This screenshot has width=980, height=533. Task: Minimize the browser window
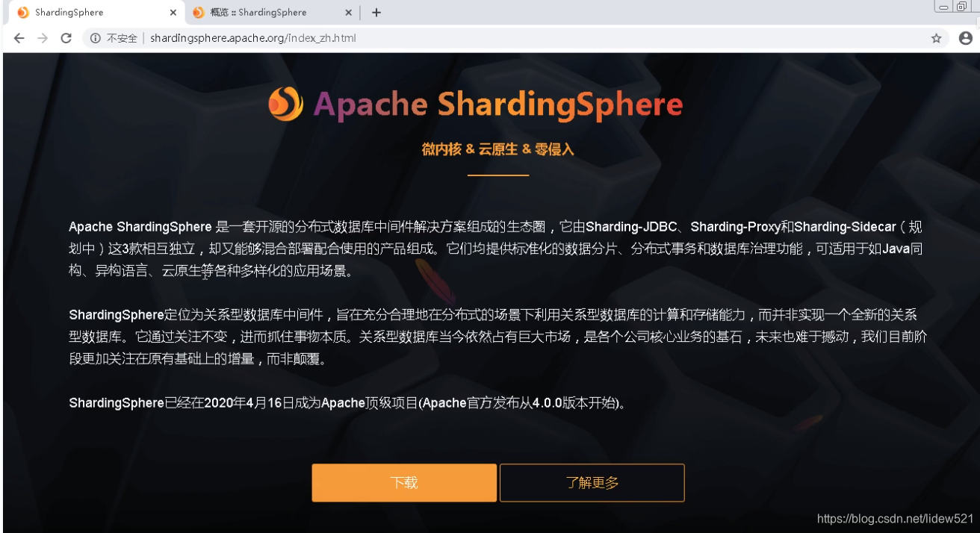point(944,7)
